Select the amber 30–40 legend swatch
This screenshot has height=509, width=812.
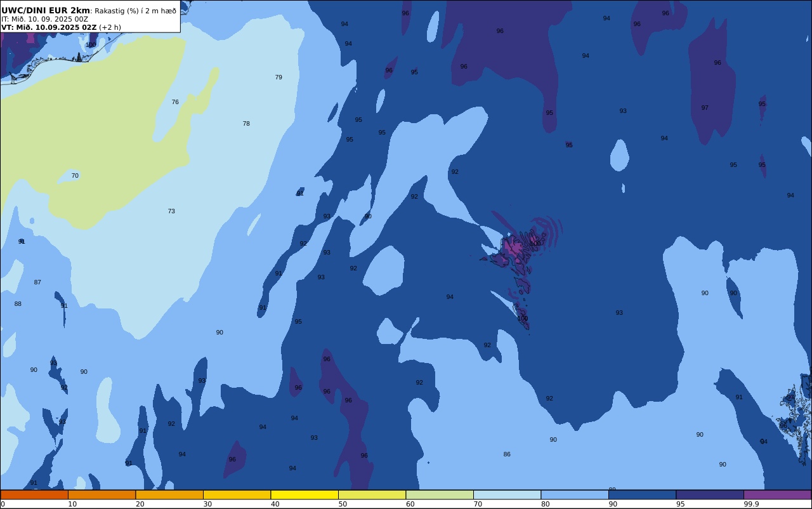237,494
